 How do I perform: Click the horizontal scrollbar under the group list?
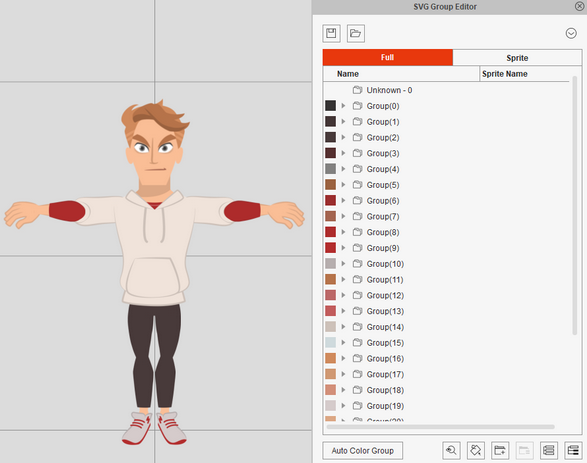coord(440,427)
